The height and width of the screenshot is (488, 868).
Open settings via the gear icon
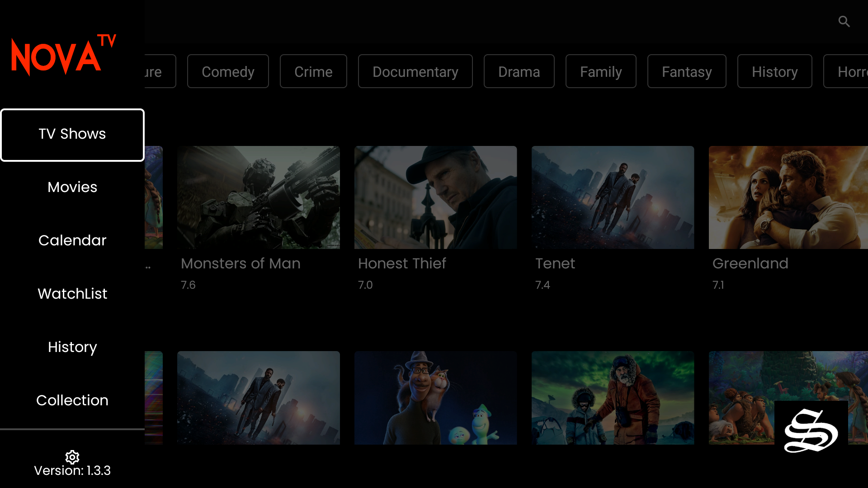pos(72,457)
